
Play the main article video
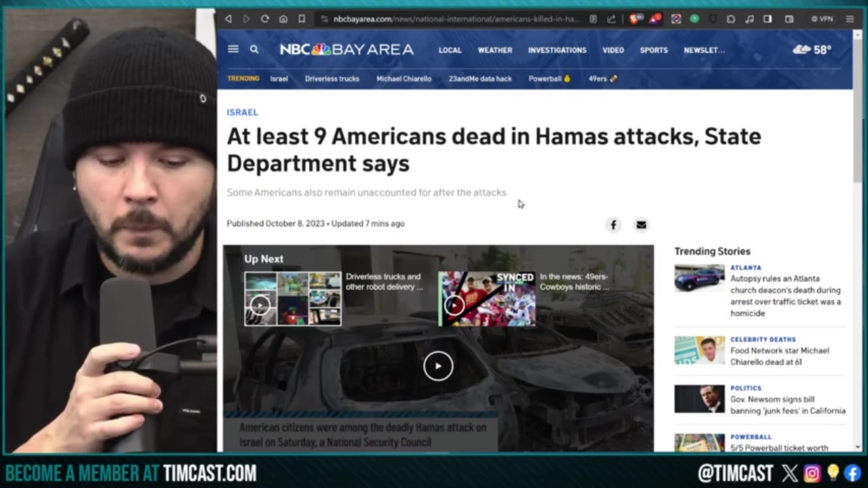click(x=438, y=366)
